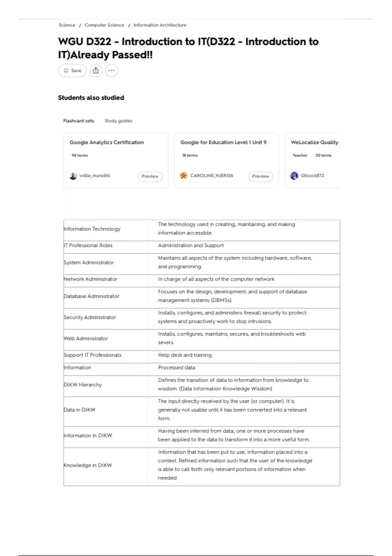Switch to the Study guides tab
The image size is (392, 556).
pyautogui.click(x=118, y=121)
